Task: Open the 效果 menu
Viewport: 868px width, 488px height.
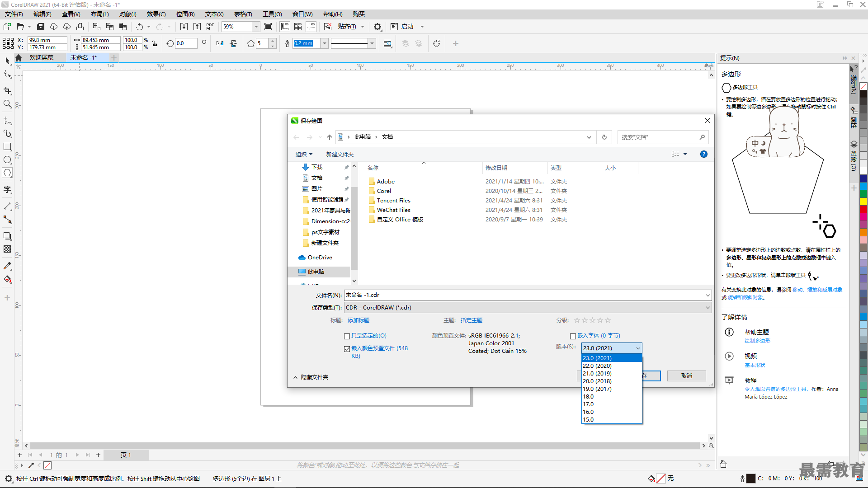Action: pyautogui.click(x=156, y=14)
